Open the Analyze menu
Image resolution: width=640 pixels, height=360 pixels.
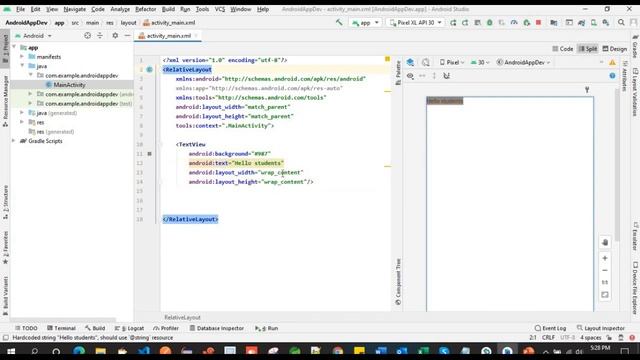120,9
